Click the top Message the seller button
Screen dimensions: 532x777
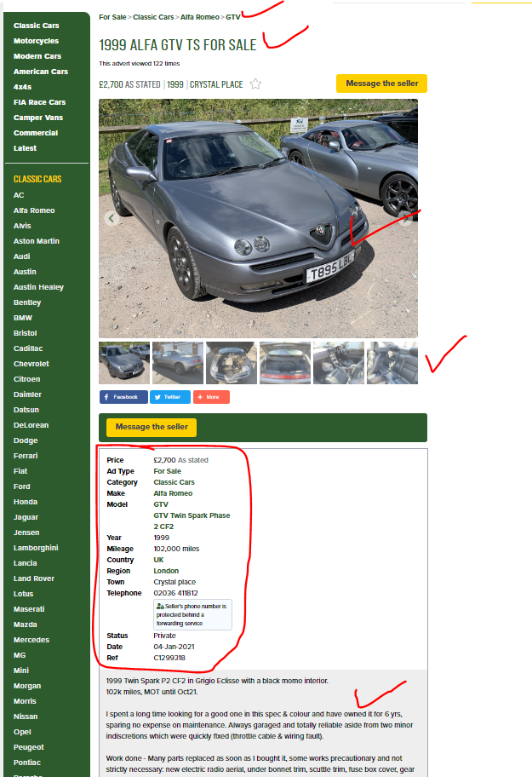(381, 83)
